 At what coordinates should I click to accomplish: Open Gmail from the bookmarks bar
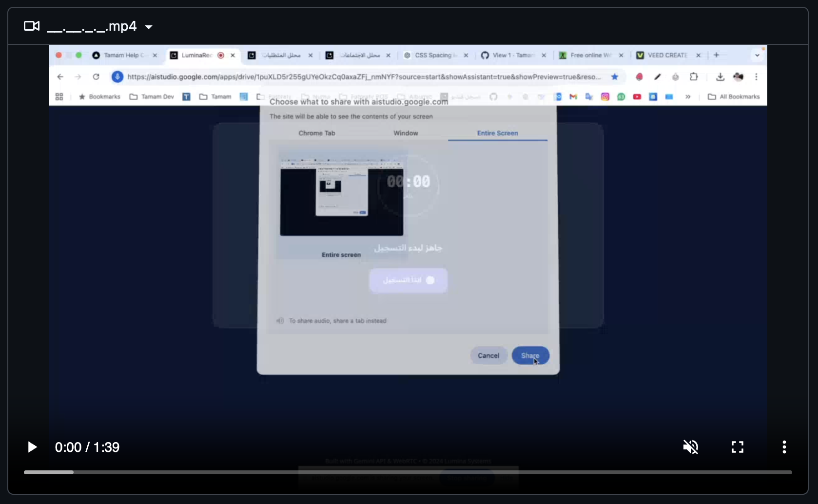click(573, 97)
